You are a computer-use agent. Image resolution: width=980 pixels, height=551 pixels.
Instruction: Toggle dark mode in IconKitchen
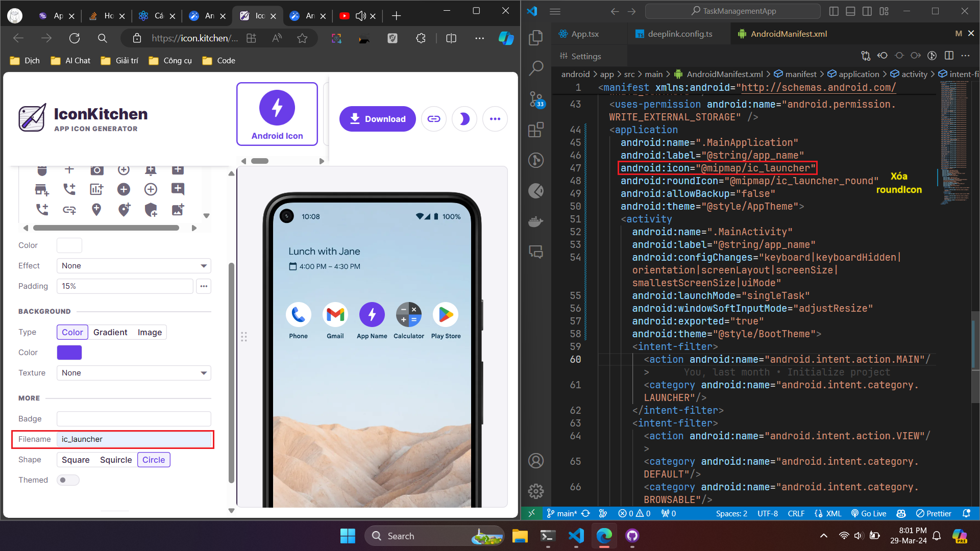(x=464, y=119)
